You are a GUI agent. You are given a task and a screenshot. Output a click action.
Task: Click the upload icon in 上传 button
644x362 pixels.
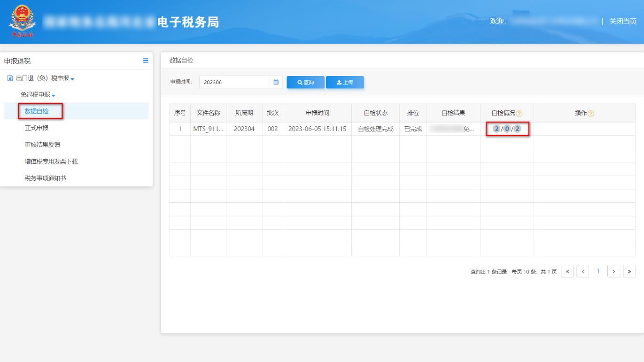point(338,82)
